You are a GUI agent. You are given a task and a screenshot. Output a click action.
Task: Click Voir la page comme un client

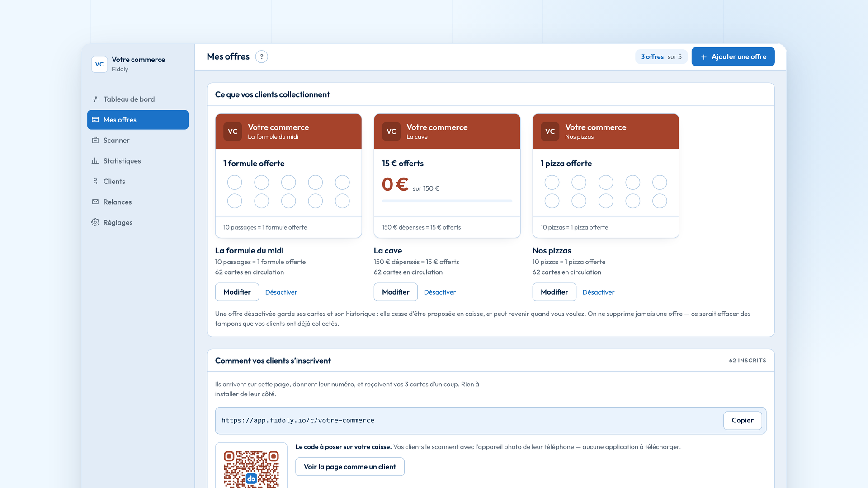point(350,467)
